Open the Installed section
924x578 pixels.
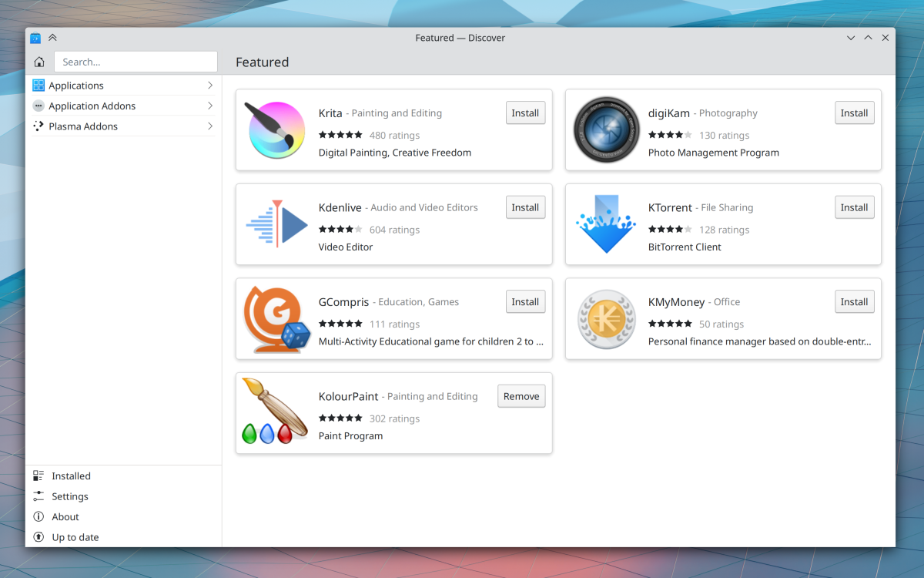click(x=71, y=476)
